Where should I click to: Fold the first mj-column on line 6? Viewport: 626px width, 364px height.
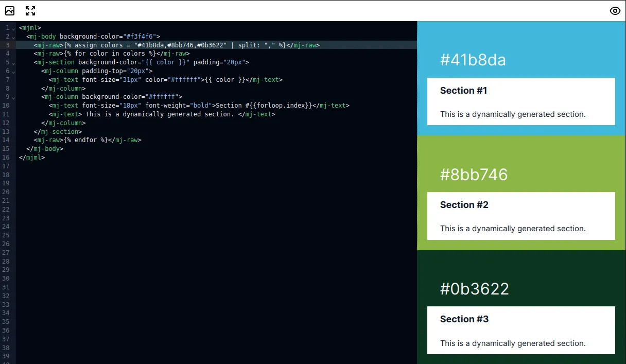pyautogui.click(x=13, y=72)
